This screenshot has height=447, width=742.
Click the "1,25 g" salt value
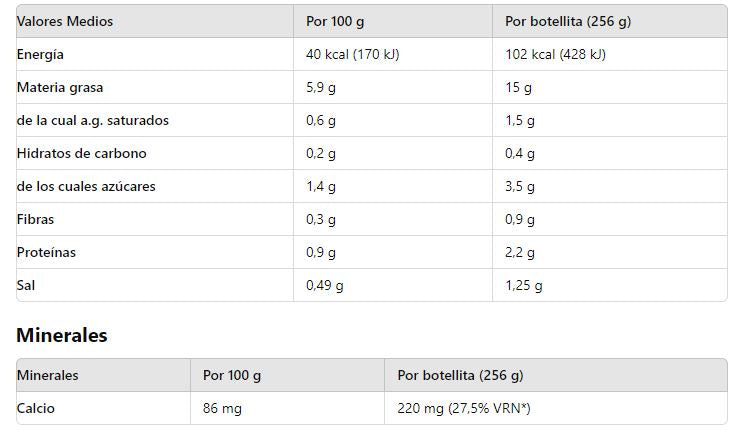pyautogui.click(x=524, y=285)
